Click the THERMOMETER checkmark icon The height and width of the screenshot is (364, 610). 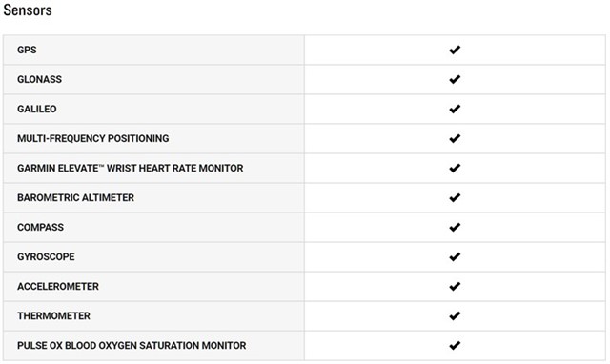pyautogui.click(x=455, y=315)
